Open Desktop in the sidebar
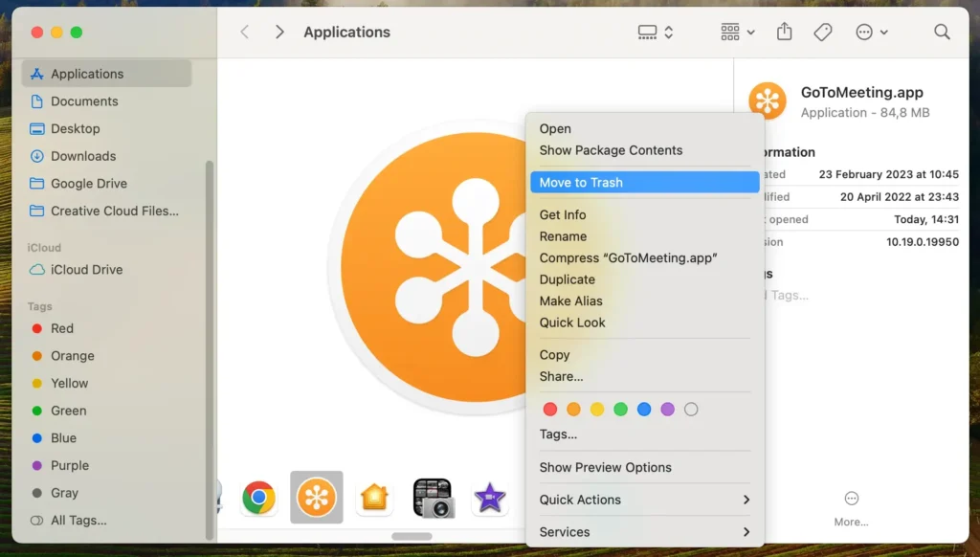 click(107, 129)
